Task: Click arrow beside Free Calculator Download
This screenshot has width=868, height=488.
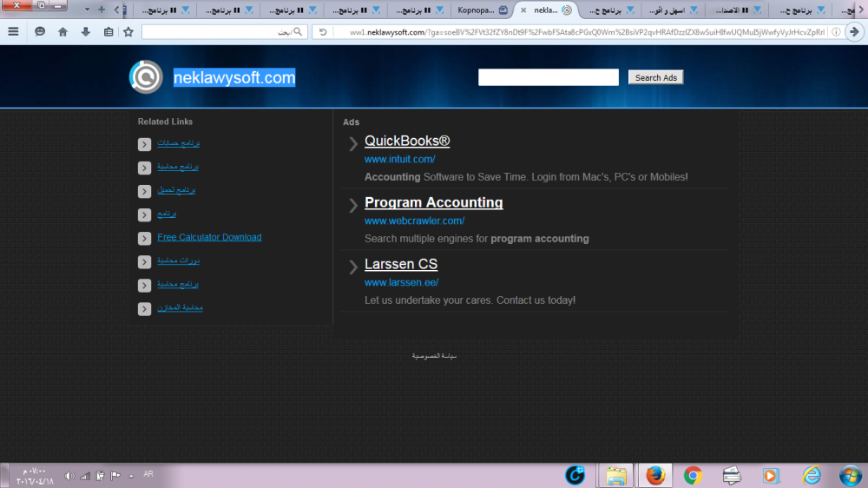Action: pos(144,238)
